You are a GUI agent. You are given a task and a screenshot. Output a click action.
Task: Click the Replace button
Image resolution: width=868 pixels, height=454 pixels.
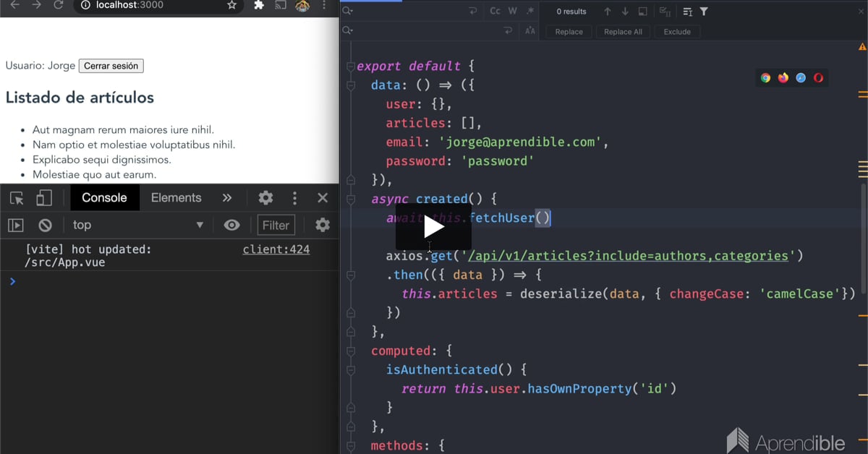(x=569, y=32)
